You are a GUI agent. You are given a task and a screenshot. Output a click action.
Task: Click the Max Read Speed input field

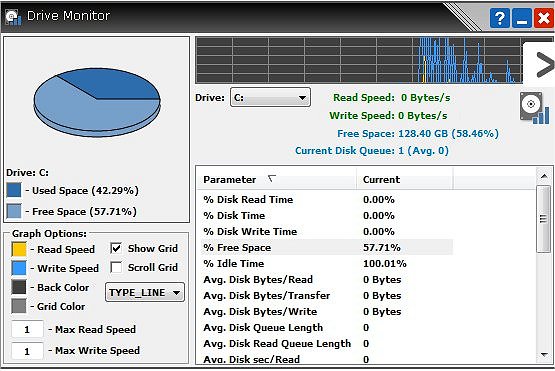(x=27, y=329)
